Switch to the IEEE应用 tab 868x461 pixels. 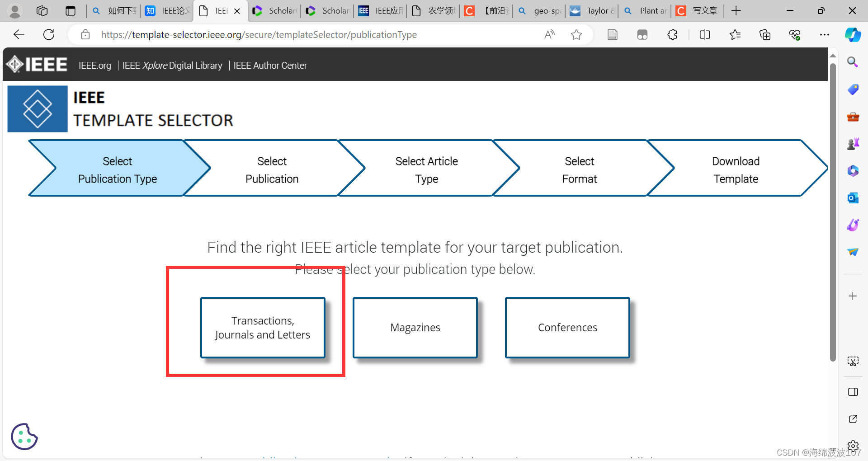(x=381, y=11)
